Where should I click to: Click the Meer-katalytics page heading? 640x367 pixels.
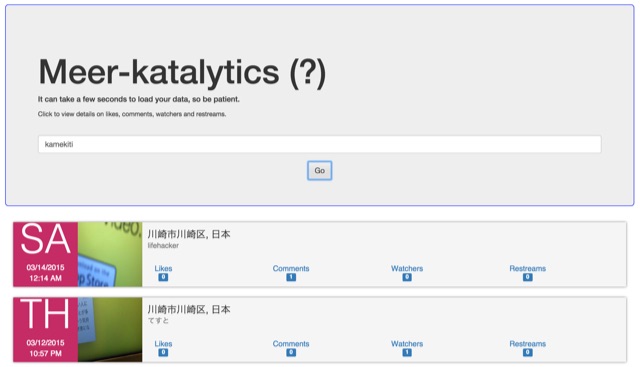coord(182,73)
